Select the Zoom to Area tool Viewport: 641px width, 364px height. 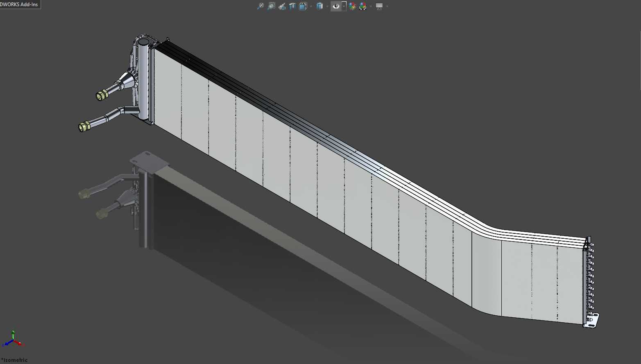point(271,6)
